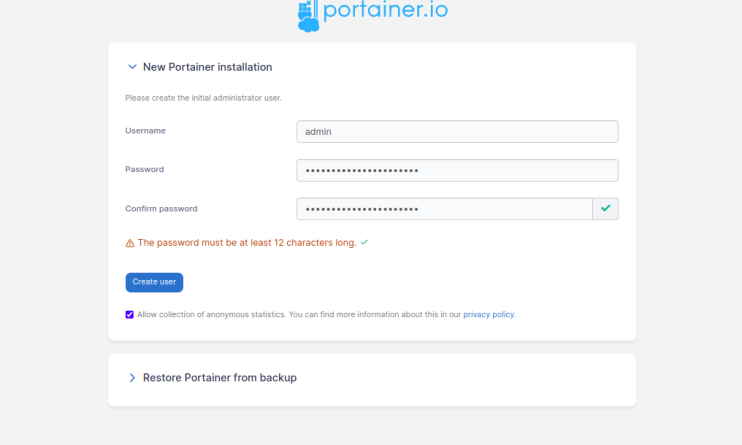Expand the Restore Portainer from backup chevron

click(132, 378)
